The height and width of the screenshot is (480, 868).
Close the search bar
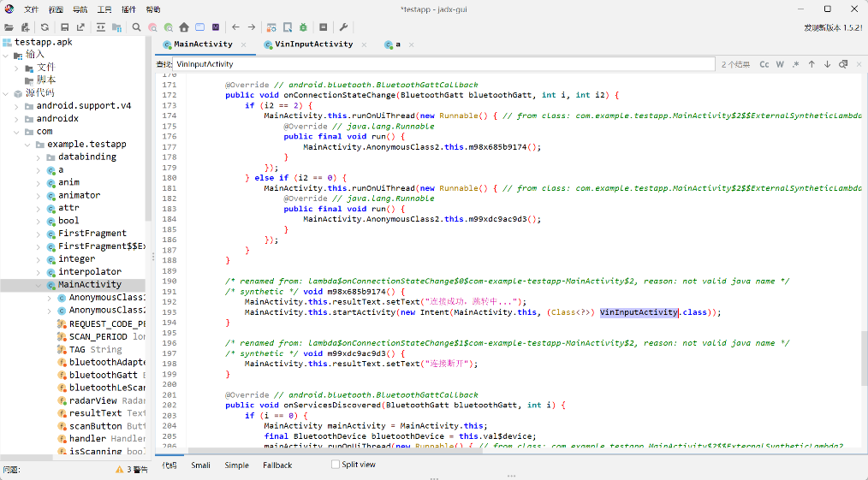pyautogui.click(x=859, y=64)
